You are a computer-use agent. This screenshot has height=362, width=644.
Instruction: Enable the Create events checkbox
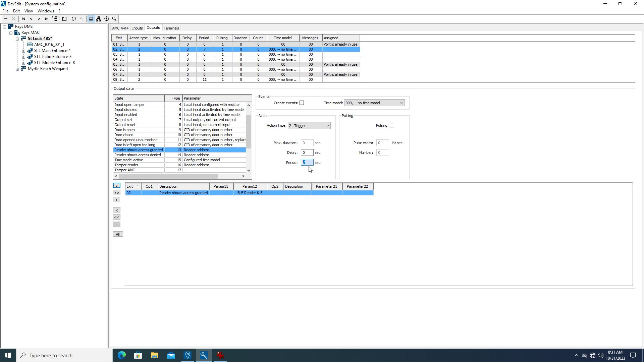tap(302, 103)
